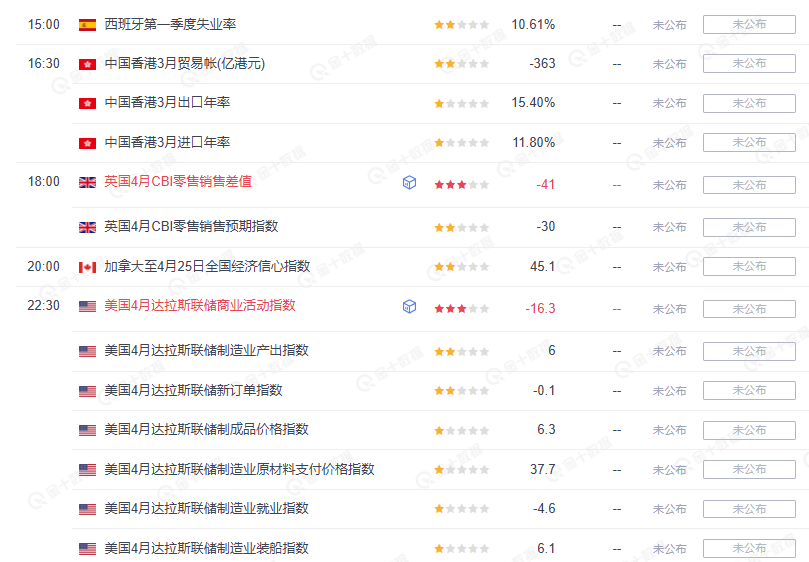Click UK flag beside 英国4月CBI零售销售预期指数
Image resolution: width=809 pixels, height=562 pixels.
pyautogui.click(x=87, y=227)
